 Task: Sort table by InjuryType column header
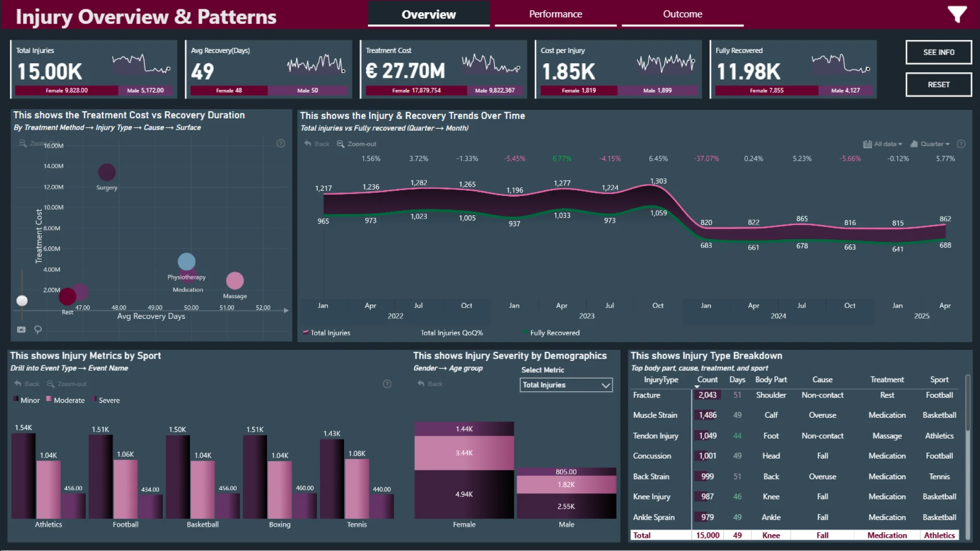(x=660, y=380)
